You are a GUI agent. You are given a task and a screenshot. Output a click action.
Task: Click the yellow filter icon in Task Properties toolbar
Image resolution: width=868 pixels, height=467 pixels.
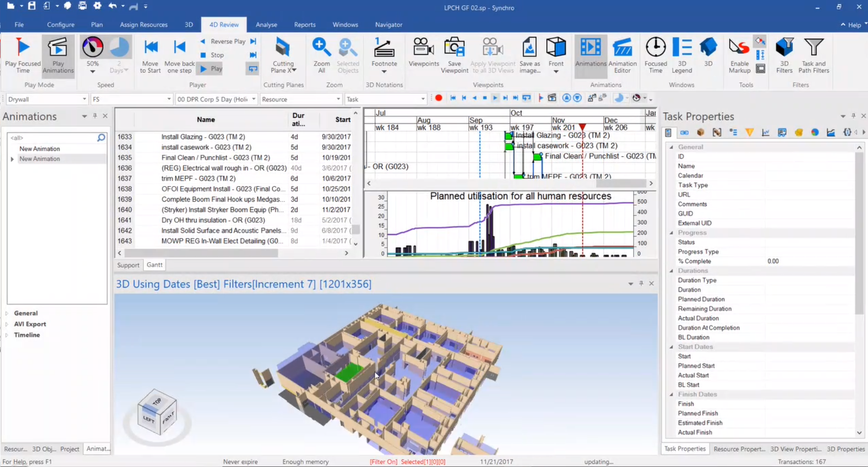point(750,132)
